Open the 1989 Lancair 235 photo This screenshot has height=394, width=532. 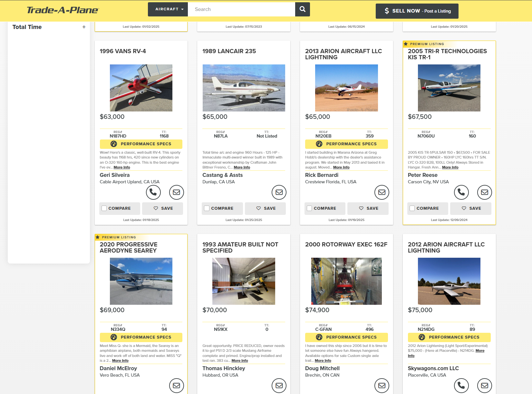(244, 88)
